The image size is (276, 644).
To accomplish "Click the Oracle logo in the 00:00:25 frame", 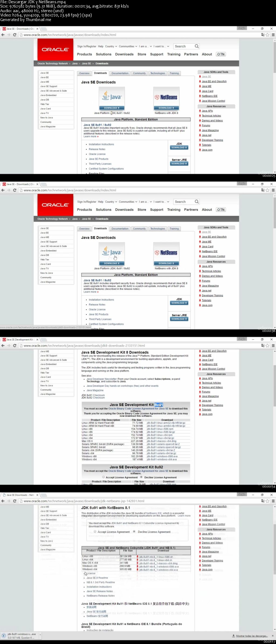I will (x=55, y=49).
